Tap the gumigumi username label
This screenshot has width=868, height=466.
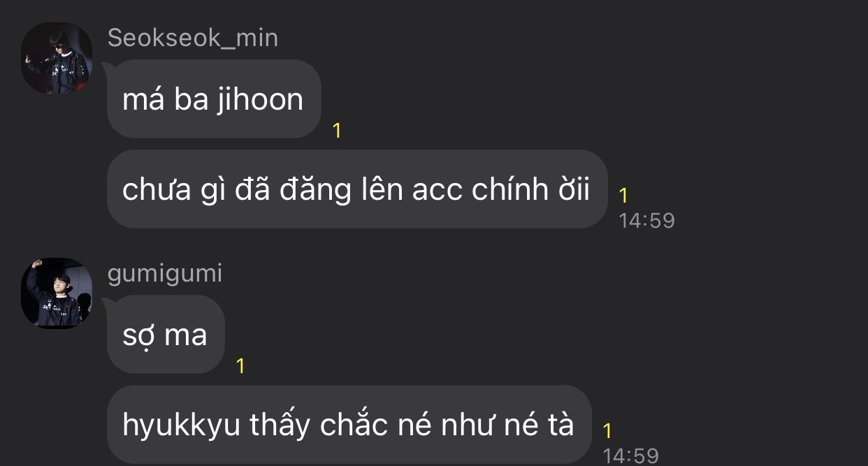[165, 273]
